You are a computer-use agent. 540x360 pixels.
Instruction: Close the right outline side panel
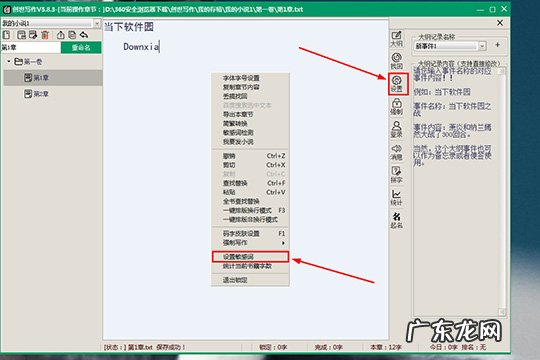pos(500,23)
